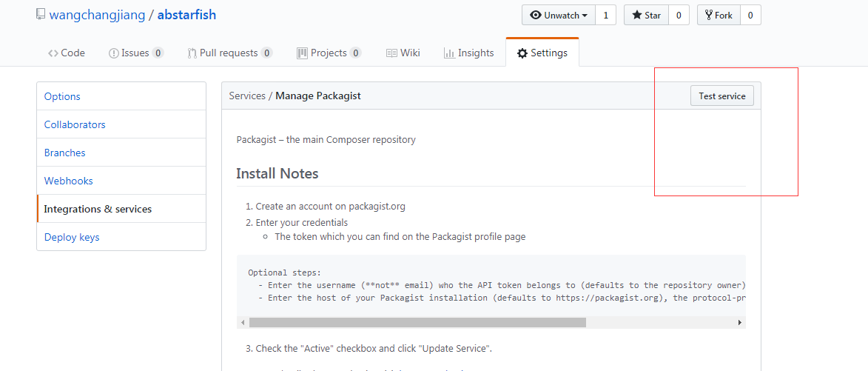
Task: Click the stargazers count 0
Action: (679, 15)
